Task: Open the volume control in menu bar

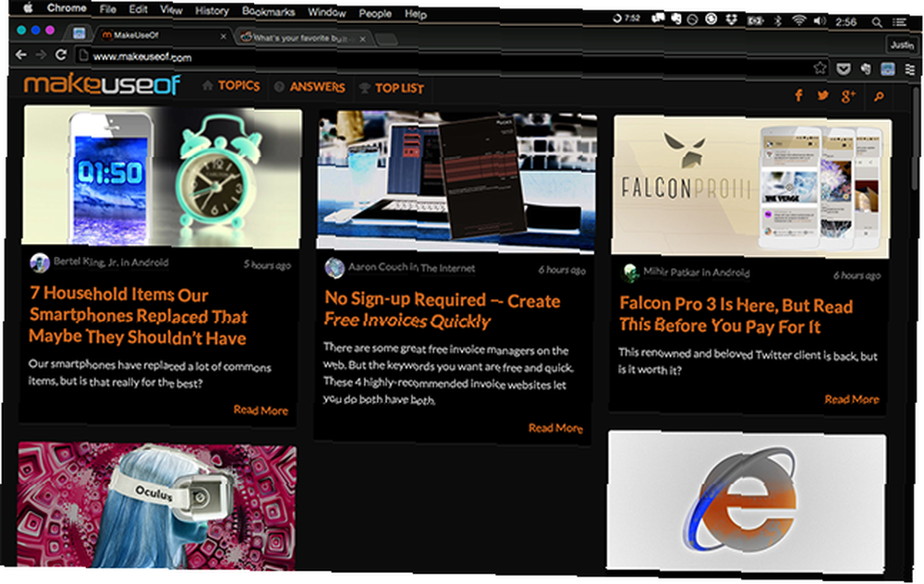Action: 820,21
